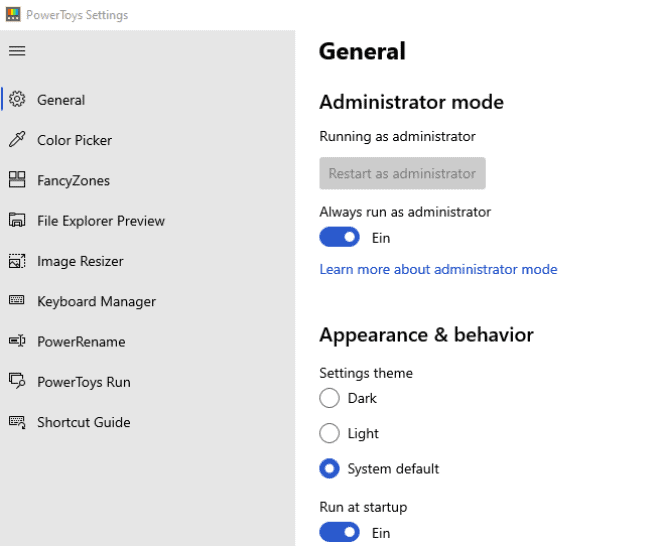
Task: Toggle the Run at startup switch
Action: 339,533
